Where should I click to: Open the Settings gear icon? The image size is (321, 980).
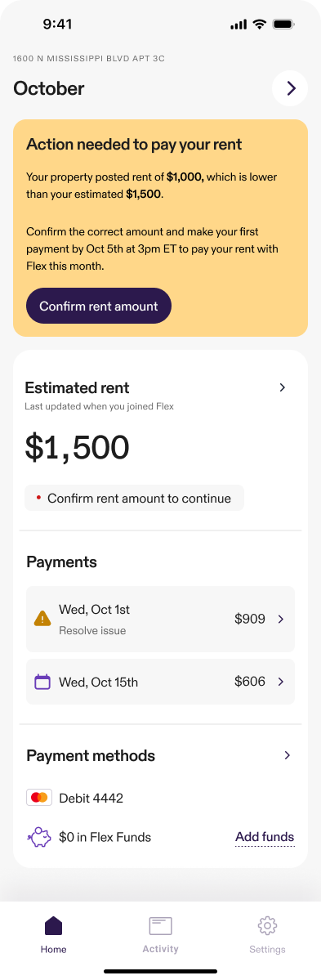(267, 925)
